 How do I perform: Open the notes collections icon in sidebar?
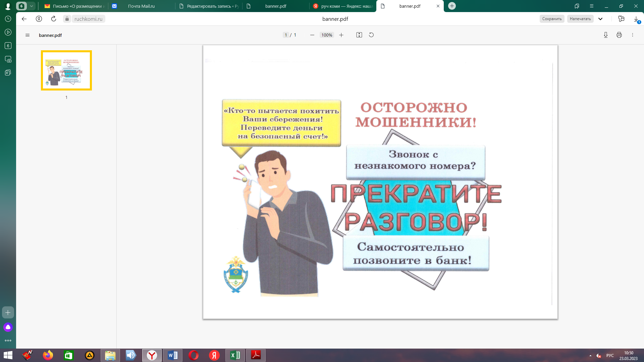click(x=8, y=73)
